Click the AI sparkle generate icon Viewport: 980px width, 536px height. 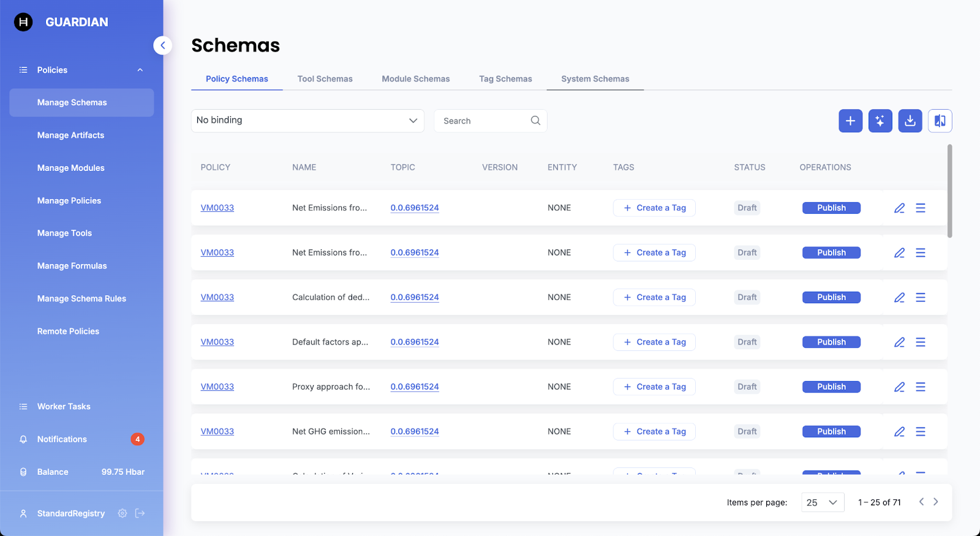click(880, 121)
